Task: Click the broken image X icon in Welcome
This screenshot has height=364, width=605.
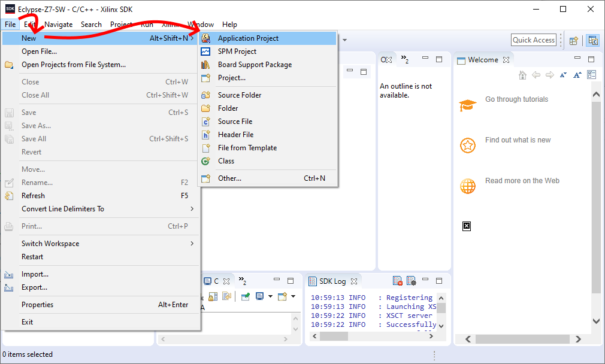Action: 467,226
